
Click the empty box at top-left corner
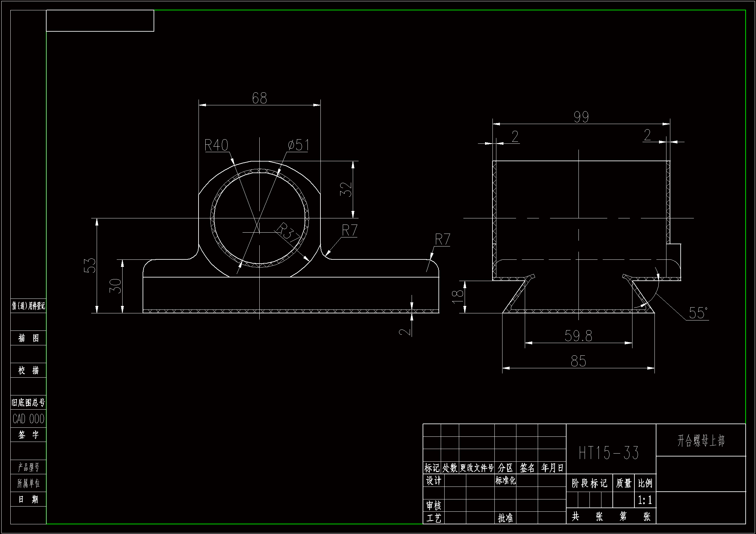point(100,21)
